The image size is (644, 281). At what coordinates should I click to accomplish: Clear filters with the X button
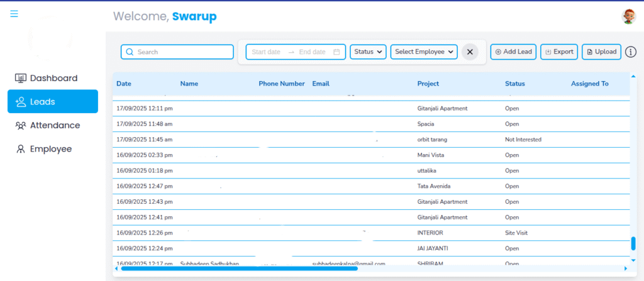coord(470,52)
